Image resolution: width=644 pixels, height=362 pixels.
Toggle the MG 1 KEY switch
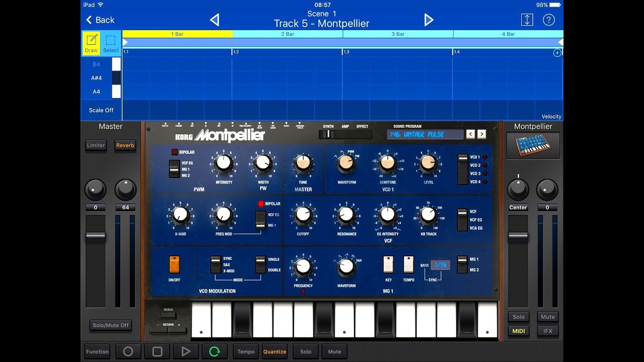388,264
